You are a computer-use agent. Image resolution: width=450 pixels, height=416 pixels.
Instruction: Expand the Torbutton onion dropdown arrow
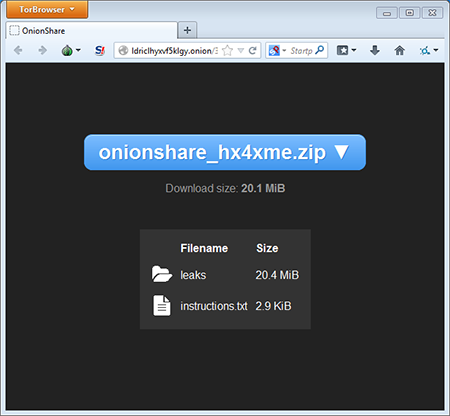pos(78,50)
